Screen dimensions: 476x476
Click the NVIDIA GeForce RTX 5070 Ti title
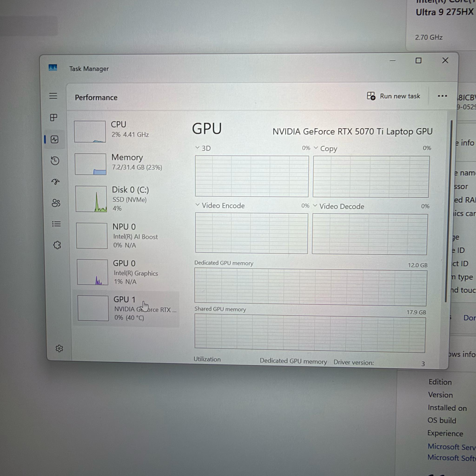[x=352, y=132]
